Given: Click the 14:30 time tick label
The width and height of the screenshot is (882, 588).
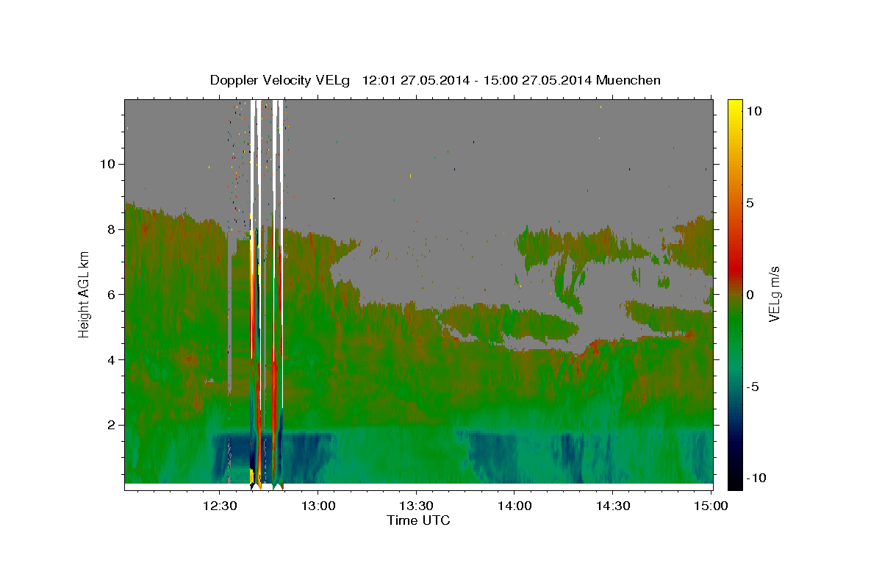Looking at the screenshot, I should 612,506.
